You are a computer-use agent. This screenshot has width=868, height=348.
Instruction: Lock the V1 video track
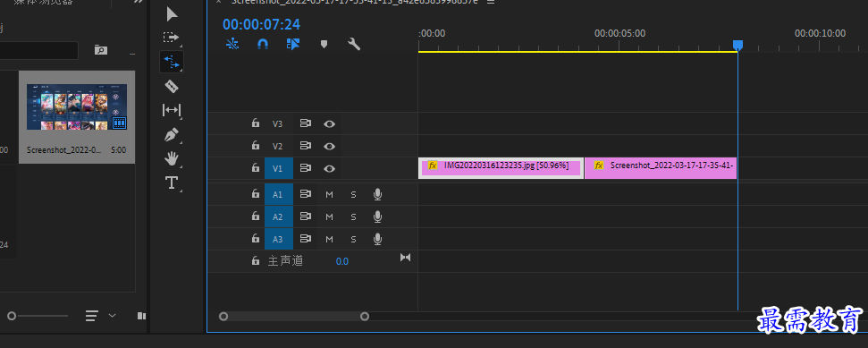tap(255, 168)
